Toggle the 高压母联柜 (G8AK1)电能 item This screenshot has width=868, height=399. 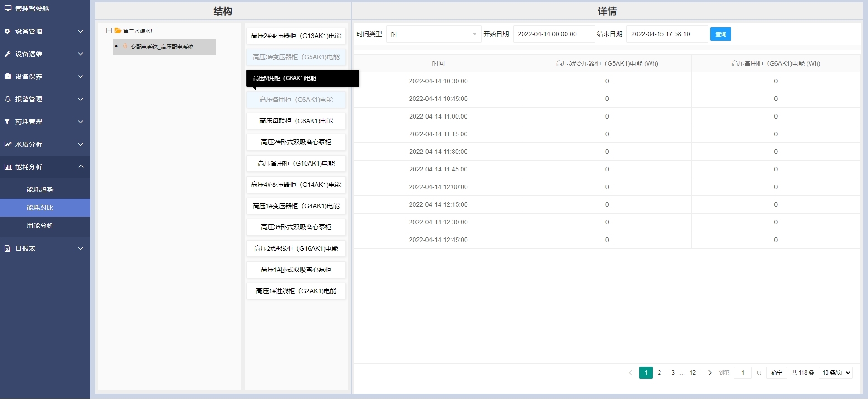pos(296,121)
